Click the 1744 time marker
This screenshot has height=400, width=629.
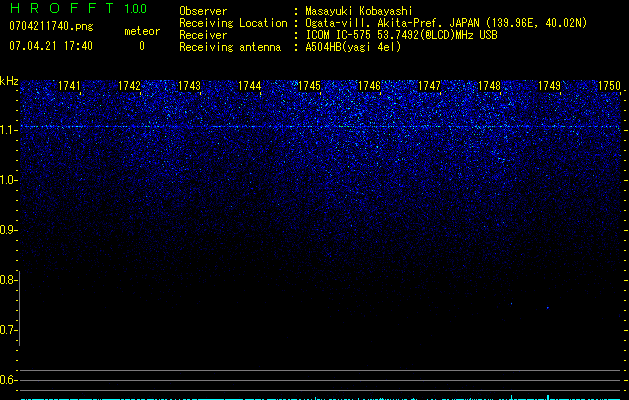(x=250, y=86)
